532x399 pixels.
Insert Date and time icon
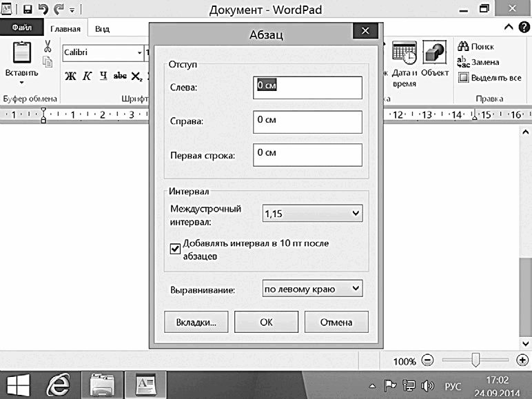pyautogui.click(x=404, y=52)
